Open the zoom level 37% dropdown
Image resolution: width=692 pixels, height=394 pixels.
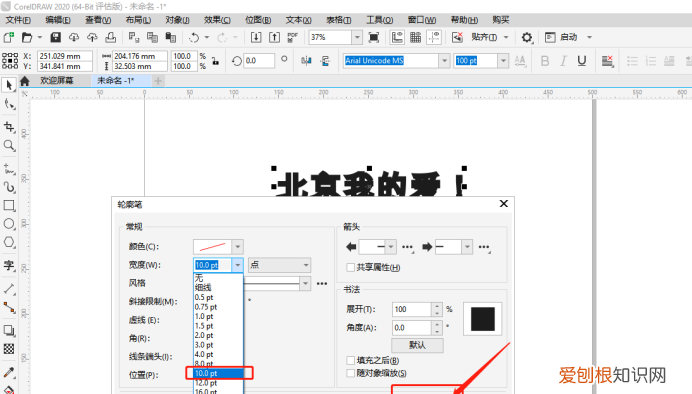357,38
